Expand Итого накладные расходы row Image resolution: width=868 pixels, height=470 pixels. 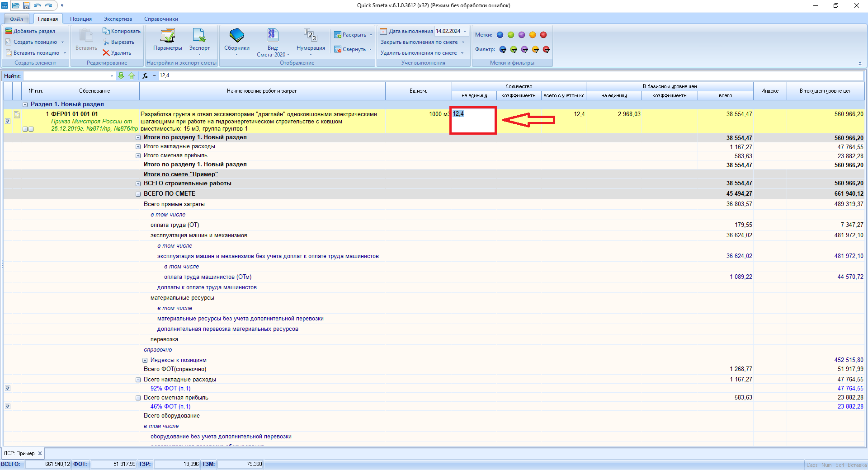pos(138,146)
